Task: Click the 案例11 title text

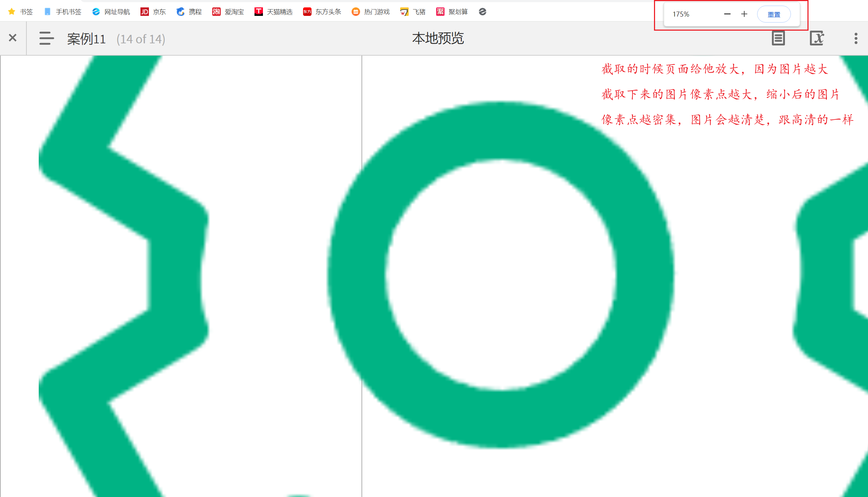Action: click(x=86, y=39)
